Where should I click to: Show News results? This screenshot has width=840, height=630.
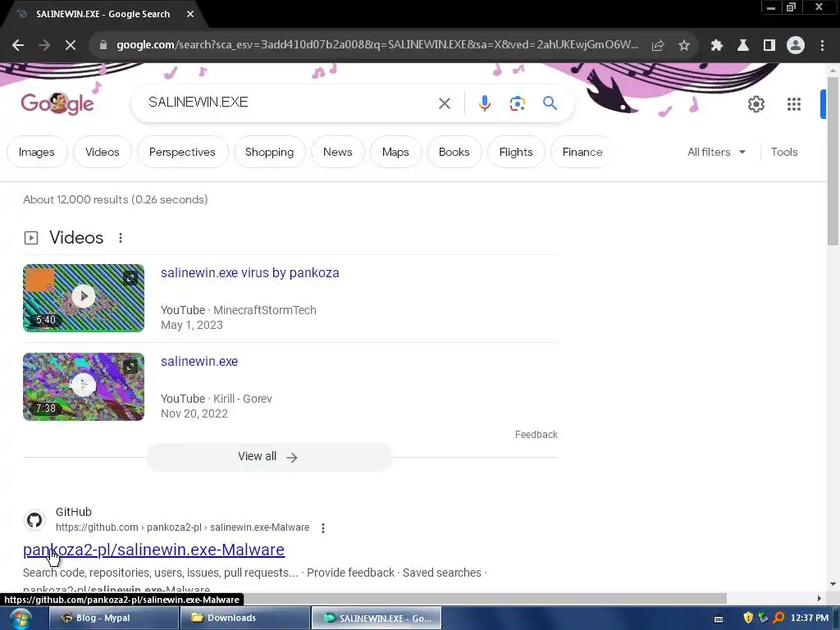point(337,152)
